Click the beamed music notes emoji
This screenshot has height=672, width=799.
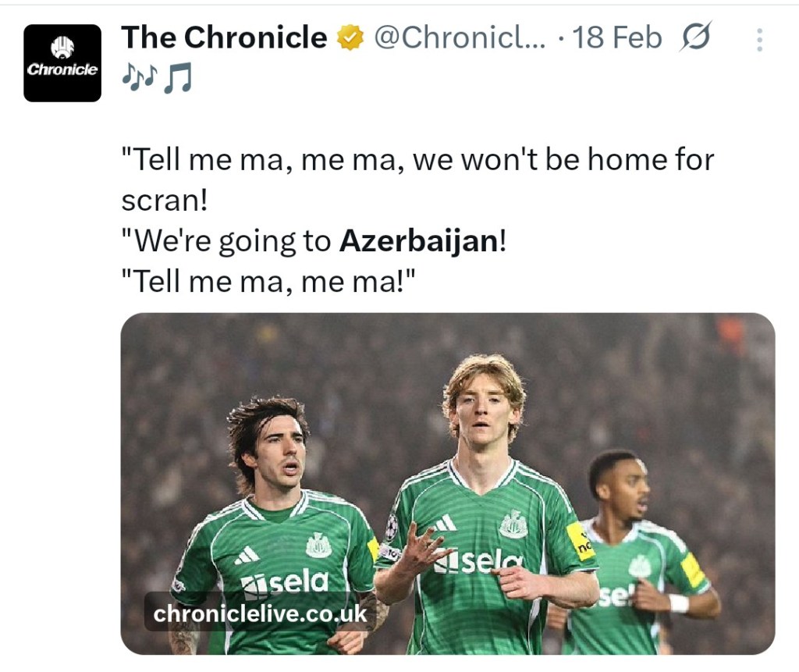pos(177,79)
